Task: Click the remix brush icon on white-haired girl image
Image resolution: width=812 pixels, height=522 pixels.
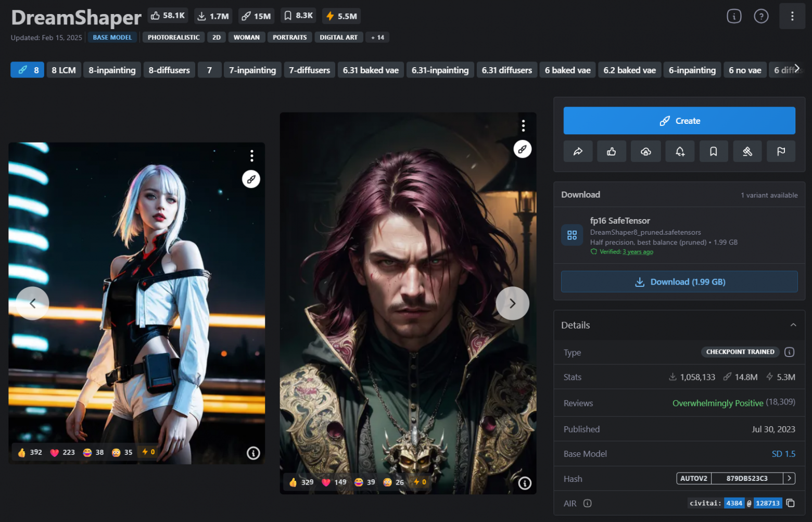Action: [251, 179]
